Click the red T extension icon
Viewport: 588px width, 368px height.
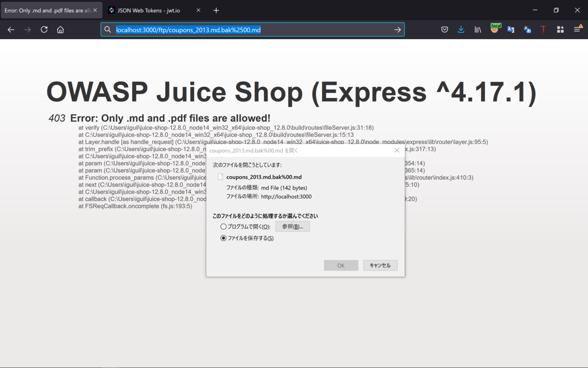pyautogui.click(x=543, y=29)
